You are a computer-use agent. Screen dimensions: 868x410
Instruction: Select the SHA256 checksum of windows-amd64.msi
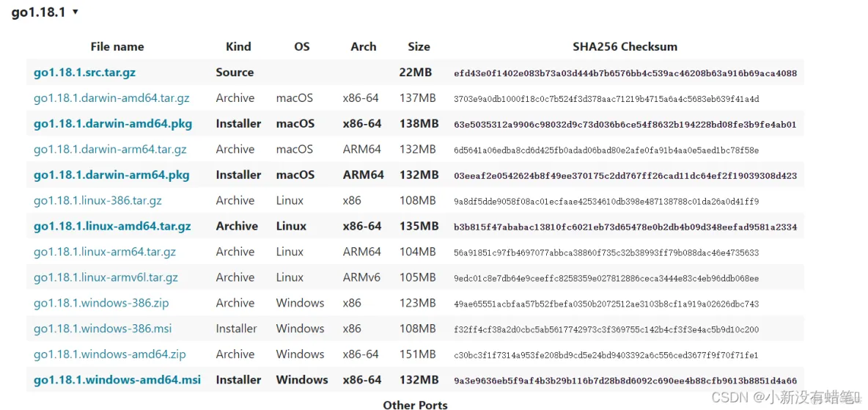(625, 381)
